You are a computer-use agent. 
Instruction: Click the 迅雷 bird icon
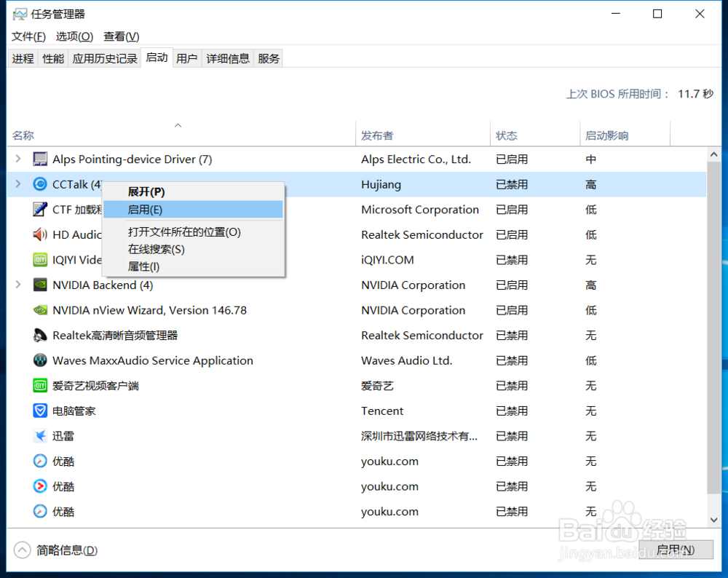40,435
